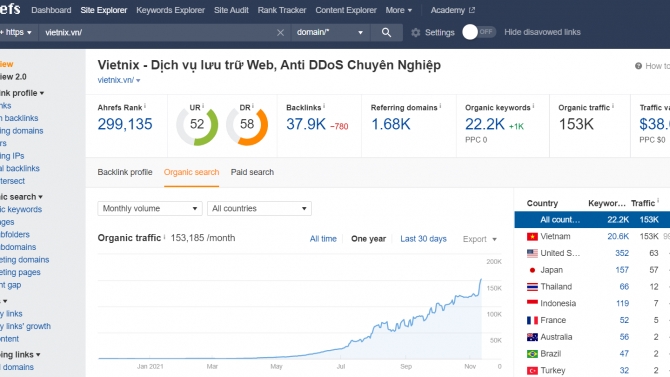Viewport: 670px width, 377px height.
Task: Open Content Explorer
Action: coord(346,10)
